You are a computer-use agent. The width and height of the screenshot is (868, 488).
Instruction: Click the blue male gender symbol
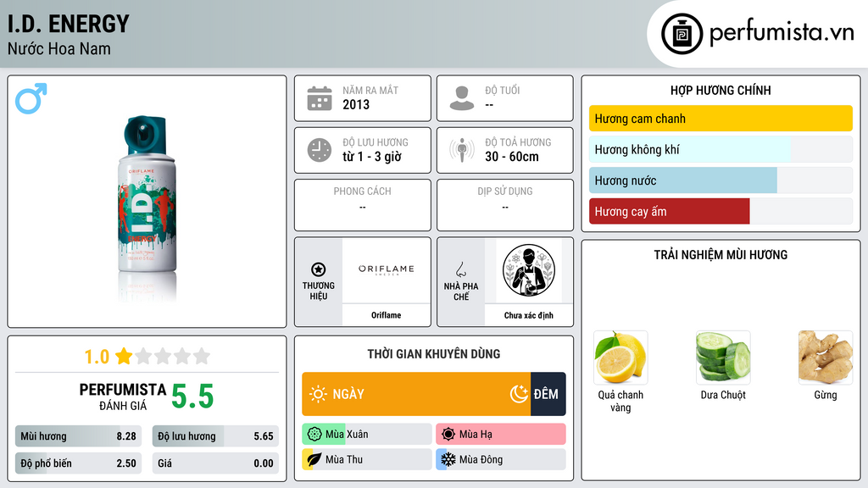[31, 98]
